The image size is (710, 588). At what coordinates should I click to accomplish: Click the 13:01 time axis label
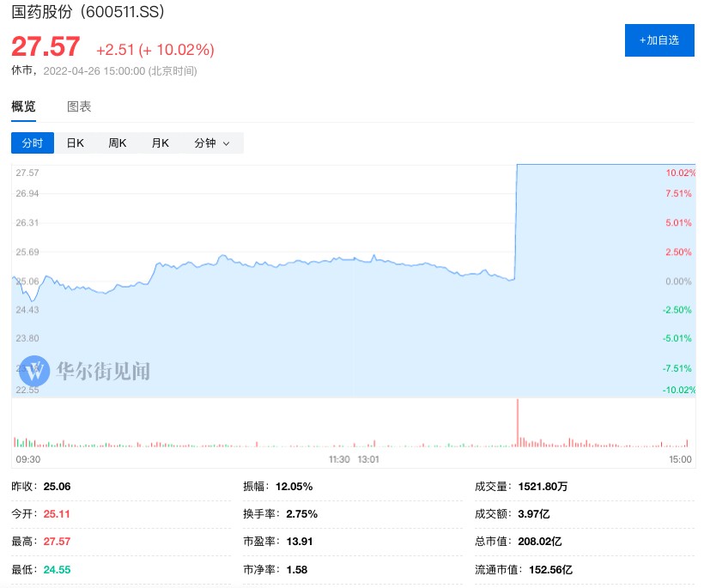pyautogui.click(x=368, y=459)
